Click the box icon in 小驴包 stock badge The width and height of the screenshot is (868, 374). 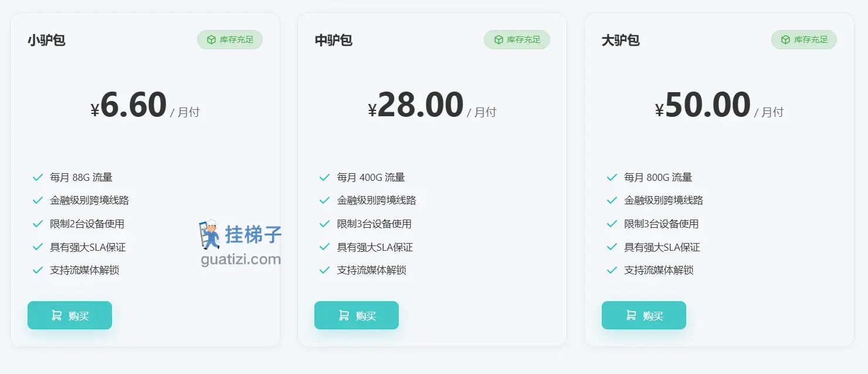(x=212, y=40)
